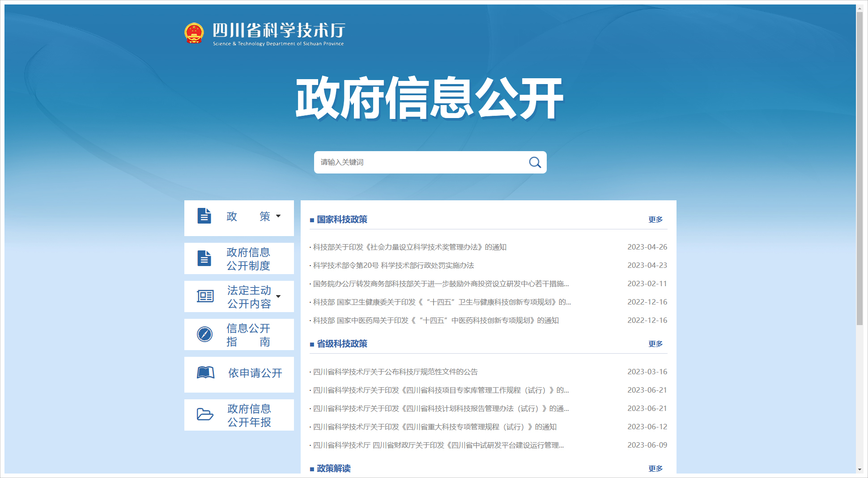This screenshot has width=868, height=478.
Task: Click the file icon for 政府信息公开制度
Action: tap(204, 258)
